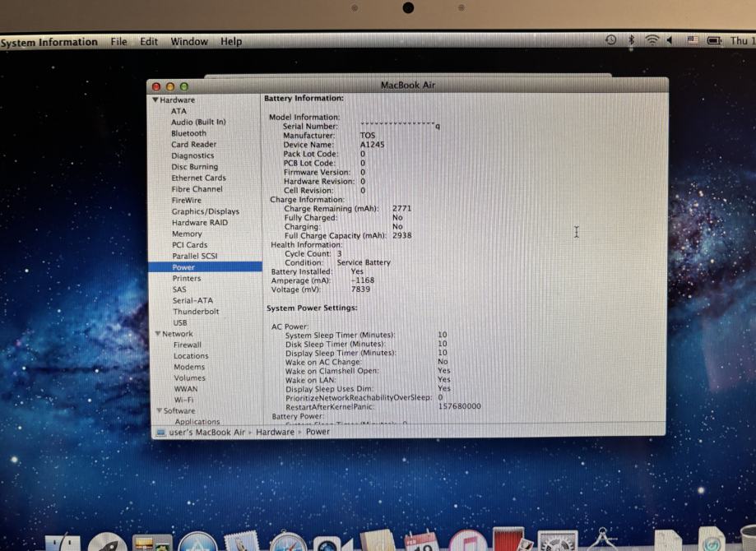This screenshot has height=551, width=756.
Task: Open the File menu
Action: click(118, 41)
